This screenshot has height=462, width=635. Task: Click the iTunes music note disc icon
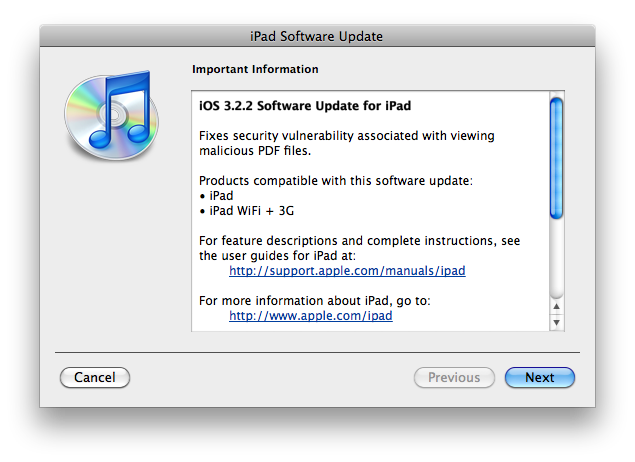(111, 116)
